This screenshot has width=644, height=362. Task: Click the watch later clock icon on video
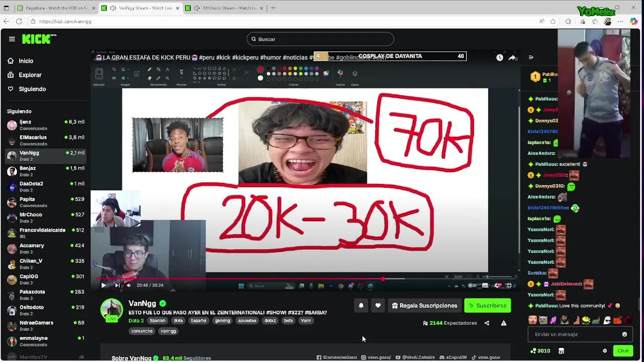(x=500, y=57)
